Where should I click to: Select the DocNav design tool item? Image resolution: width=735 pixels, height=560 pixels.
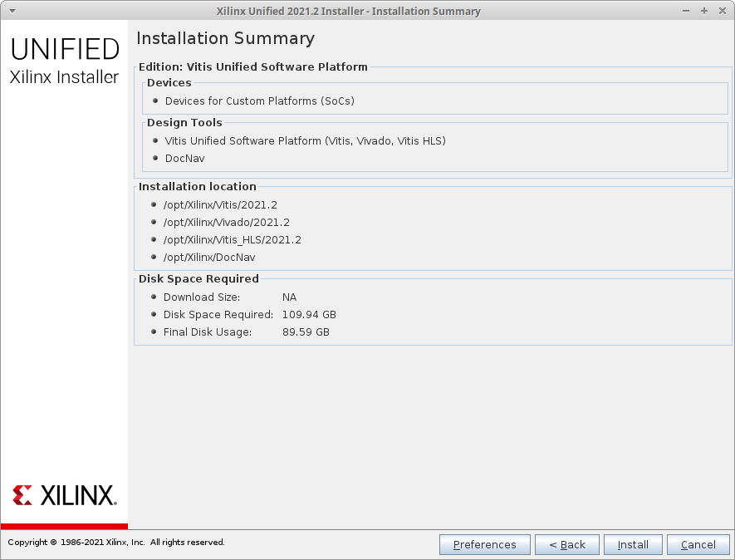pyautogui.click(x=184, y=159)
